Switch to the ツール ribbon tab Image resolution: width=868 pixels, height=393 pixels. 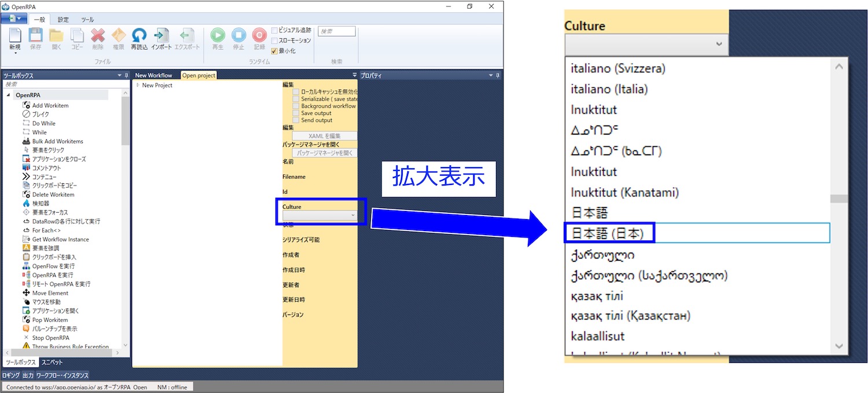tap(87, 19)
